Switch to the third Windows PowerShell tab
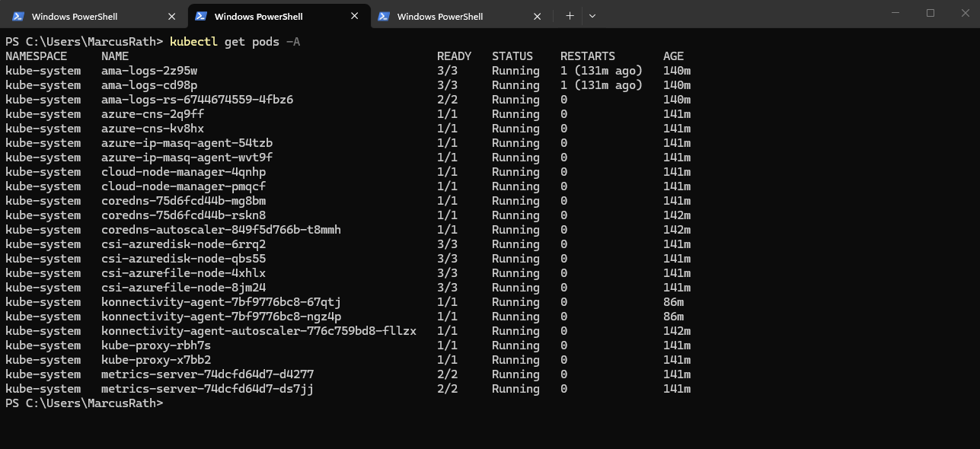 point(440,16)
